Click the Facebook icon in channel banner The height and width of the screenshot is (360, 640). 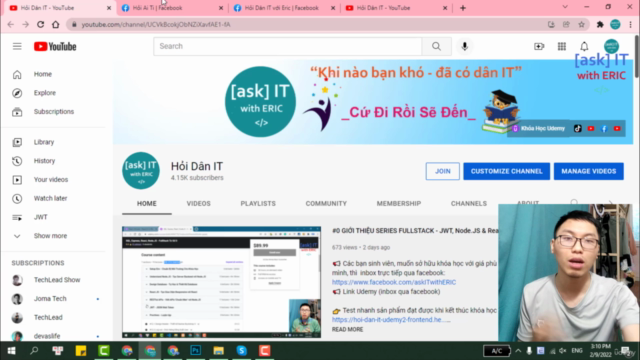604,129
